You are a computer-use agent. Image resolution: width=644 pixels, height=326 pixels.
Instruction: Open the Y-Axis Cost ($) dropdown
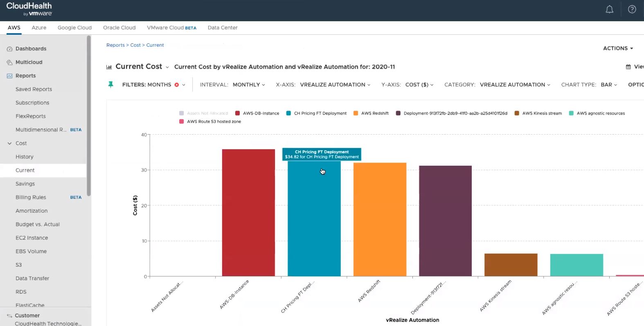pos(419,85)
